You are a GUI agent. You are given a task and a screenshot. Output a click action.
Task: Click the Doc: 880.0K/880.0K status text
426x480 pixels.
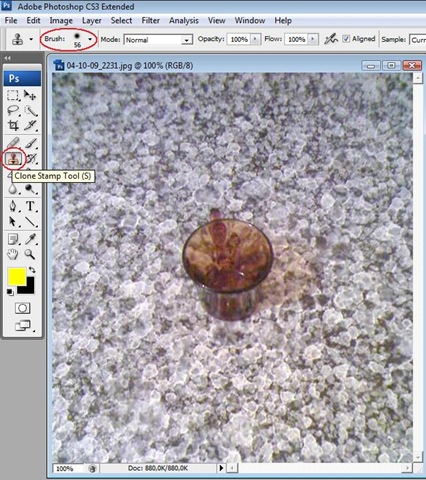pos(158,468)
